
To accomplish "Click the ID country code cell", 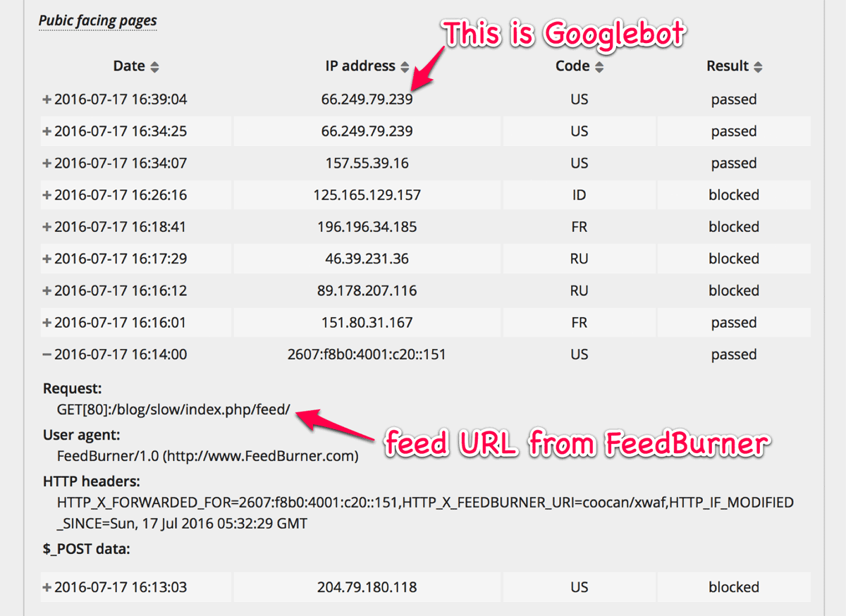I will (x=579, y=195).
